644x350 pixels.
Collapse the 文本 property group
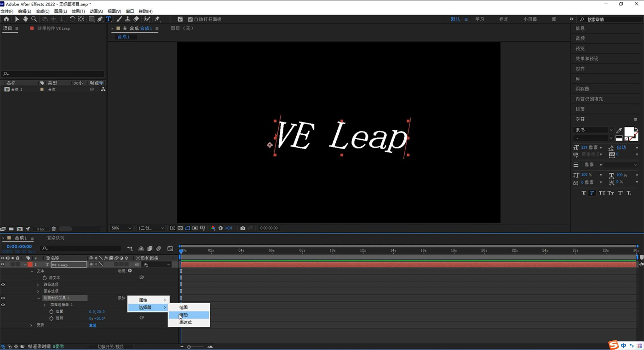point(32,271)
